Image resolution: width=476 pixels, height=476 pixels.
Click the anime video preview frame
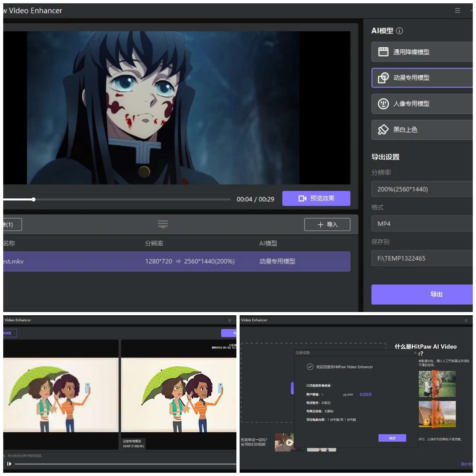coord(163,108)
